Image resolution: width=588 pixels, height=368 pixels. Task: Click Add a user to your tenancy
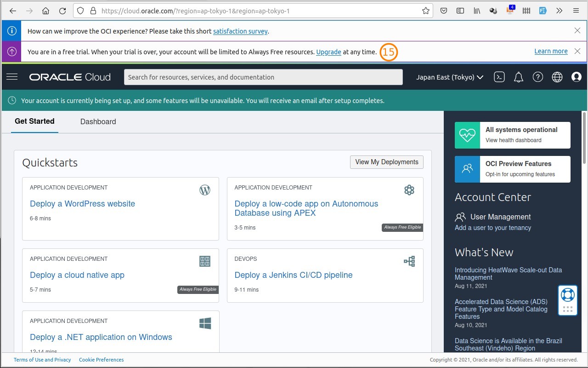coord(493,228)
